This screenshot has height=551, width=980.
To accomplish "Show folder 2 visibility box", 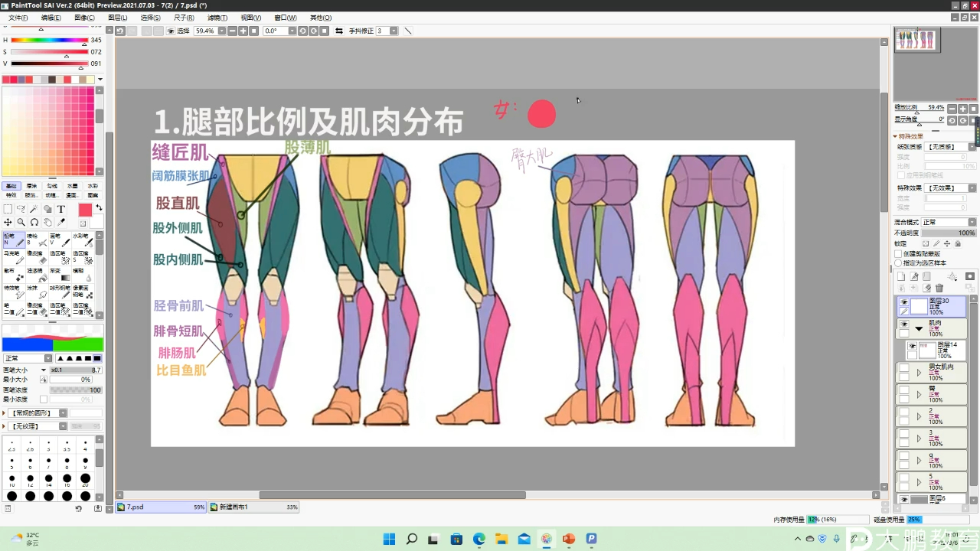I will (x=904, y=412).
